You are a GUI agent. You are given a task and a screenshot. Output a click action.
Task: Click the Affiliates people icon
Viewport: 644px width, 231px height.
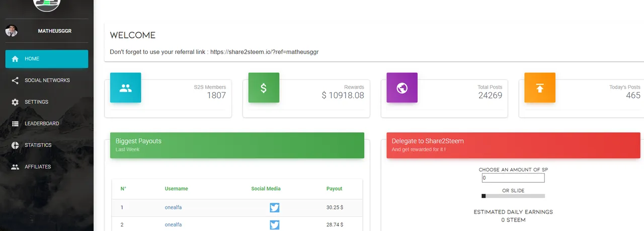(x=15, y=167)
